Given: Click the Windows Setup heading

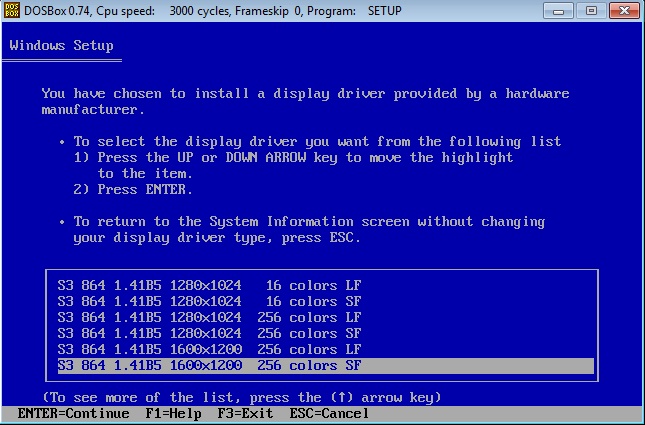Looking at the screenshot, I should (x=62, y=45).
